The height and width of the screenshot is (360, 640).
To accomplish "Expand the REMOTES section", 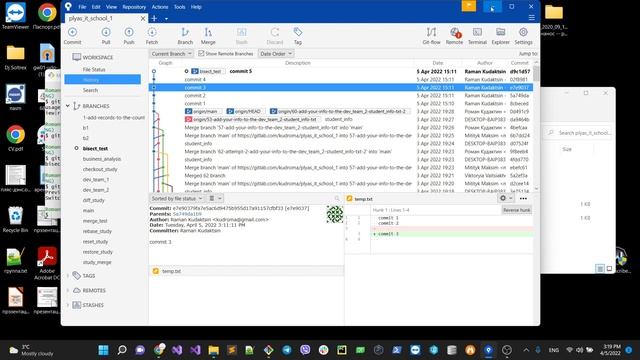I will click(x=68, y=290).
